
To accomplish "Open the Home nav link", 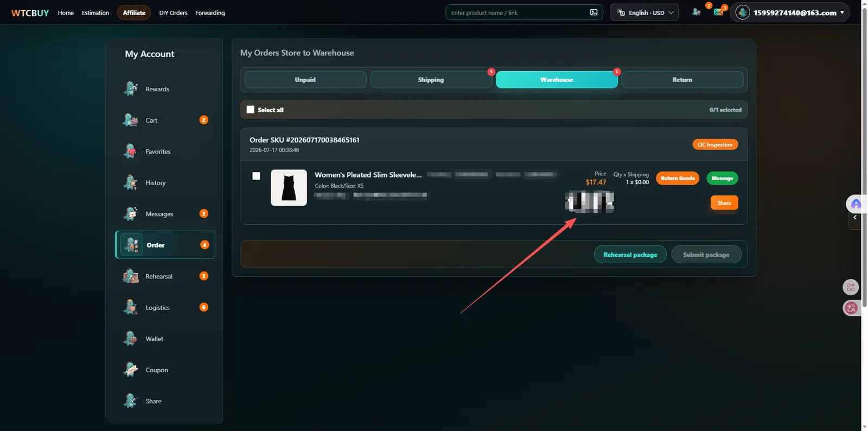I will (x=66, y=13).
